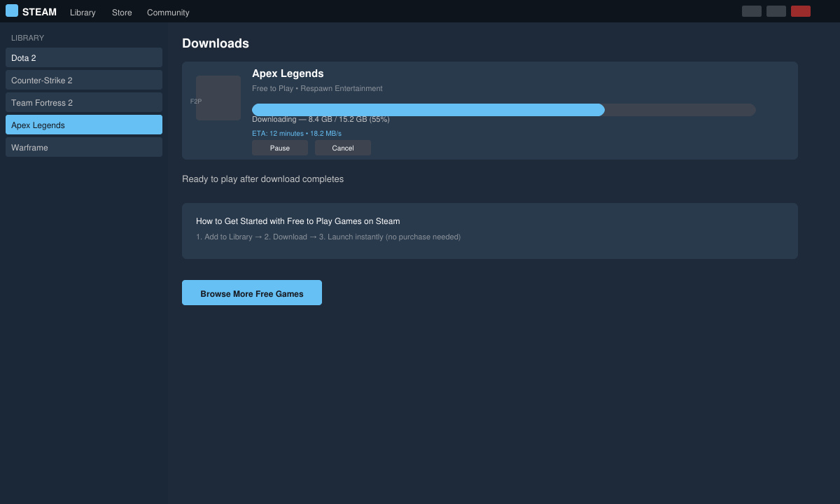Viewport: 840px width, 504px height.
Task: Pause the Apex Legends download
Action: coord(280,148)
